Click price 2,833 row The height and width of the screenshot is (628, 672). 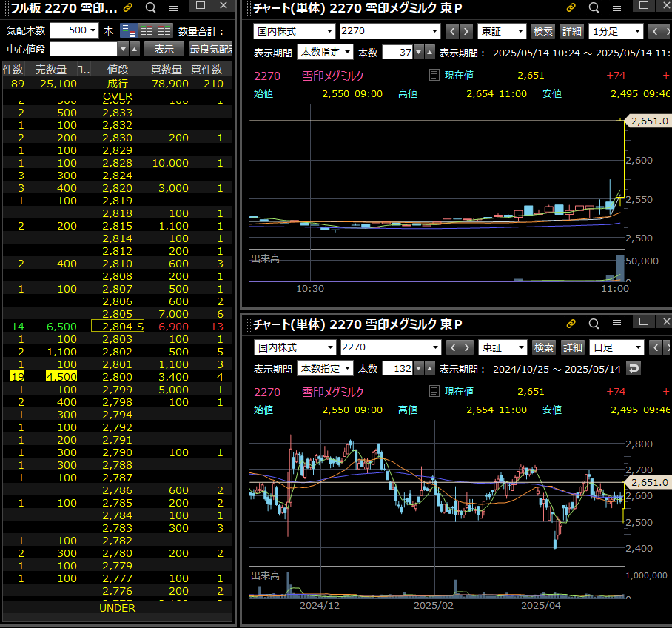(118, 113)
